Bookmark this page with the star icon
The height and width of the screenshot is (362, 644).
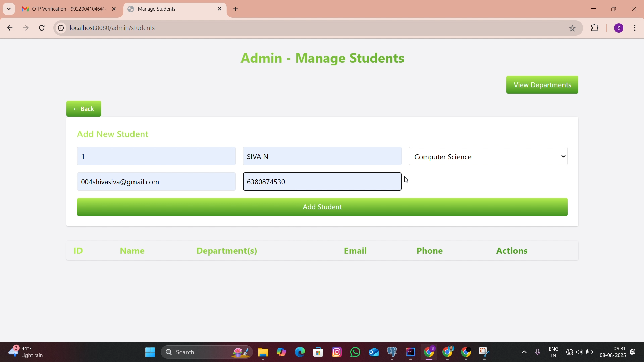573,28
